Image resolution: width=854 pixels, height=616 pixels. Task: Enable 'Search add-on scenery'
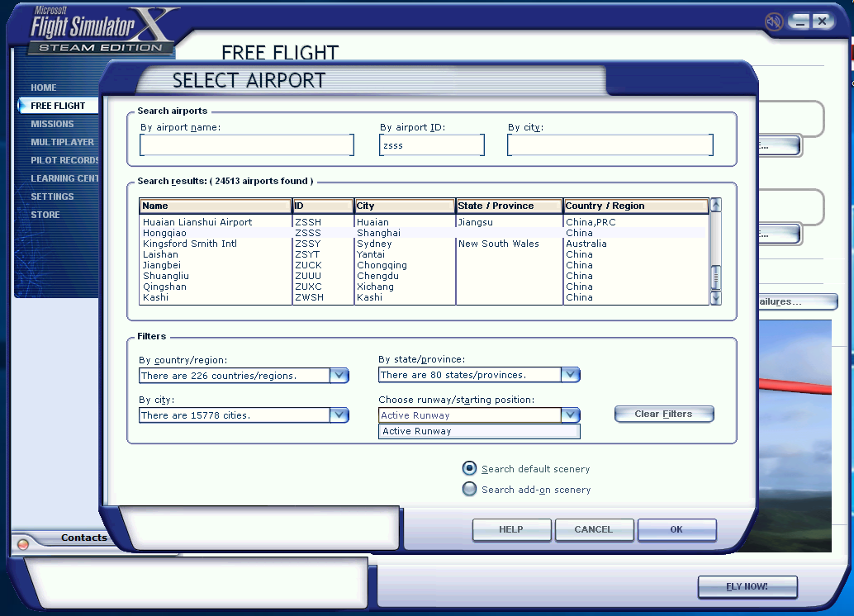click(469, 489)
